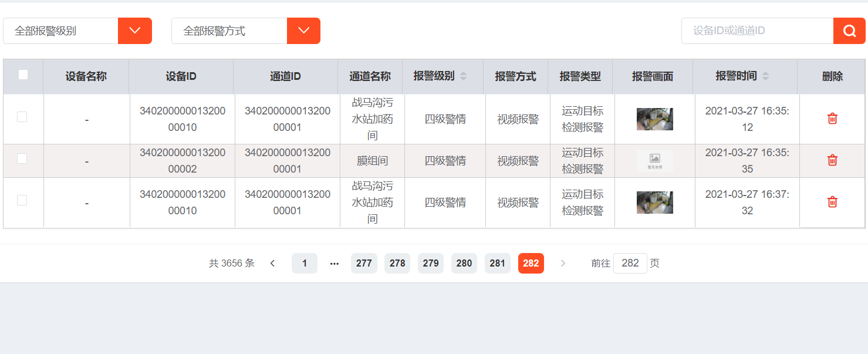
Task: Delete the alarm at 2021-03-27 16:37:32
Action: pyautogui.click(x=832, y=202)
